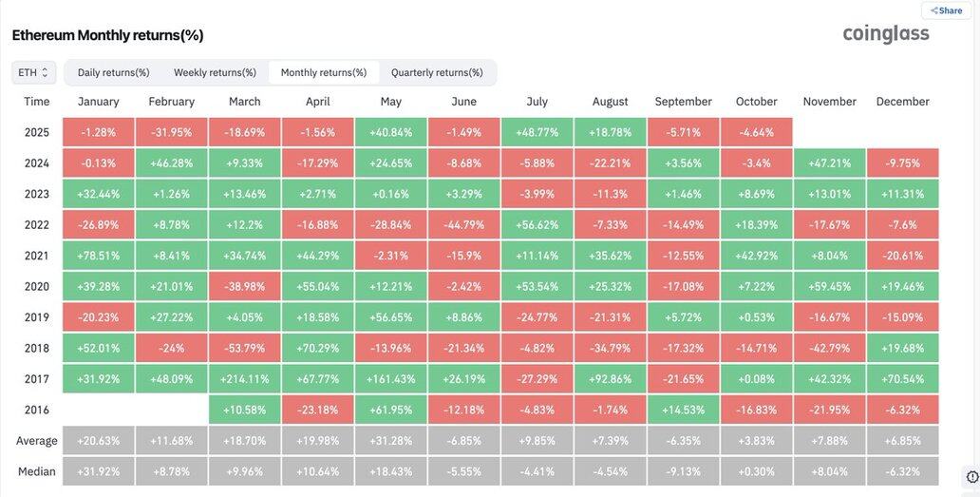Switch to the Daily returns(%) tab
The height and width of the screenshot is (497, 980).
tap(113, 72)
